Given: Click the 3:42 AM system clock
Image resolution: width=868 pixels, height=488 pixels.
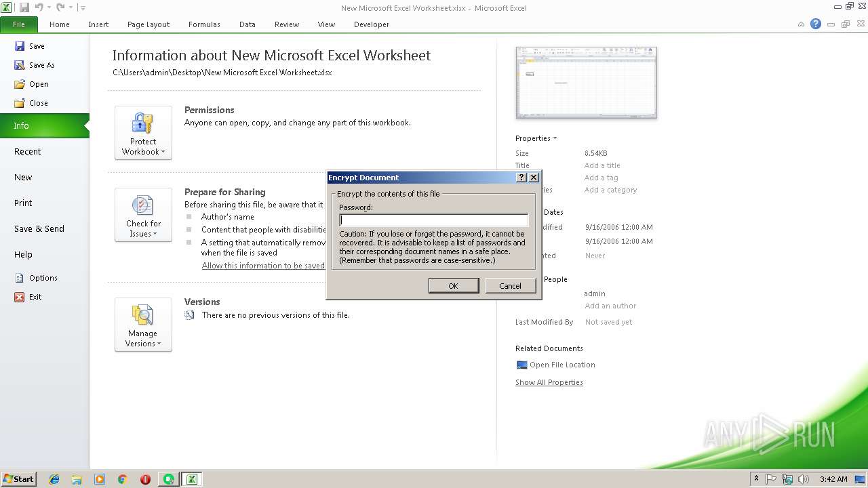Looking at the screenshot, I should pyautogui.click(x=833, y=479).
